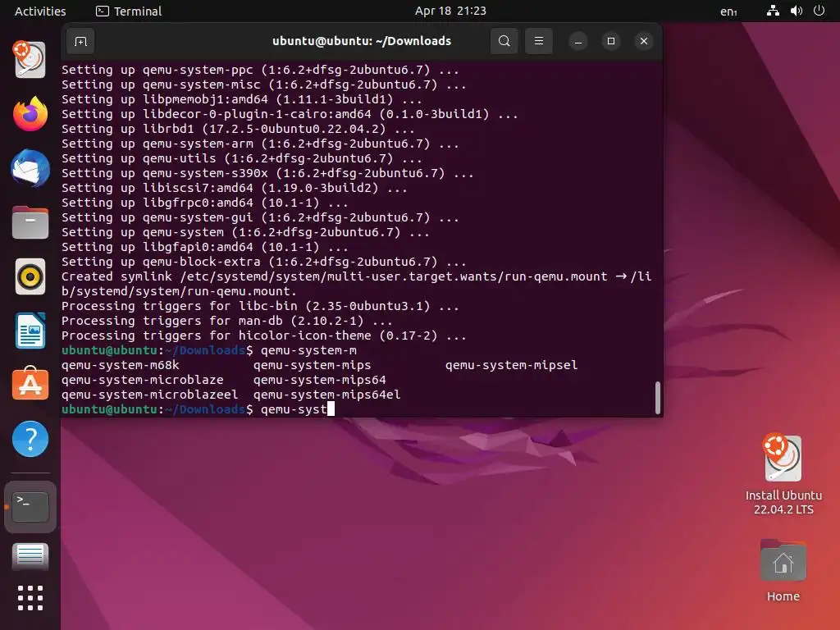This screenshot has width=840, height=630.
Task: Click the network status icon
Action: click(773, 11)
